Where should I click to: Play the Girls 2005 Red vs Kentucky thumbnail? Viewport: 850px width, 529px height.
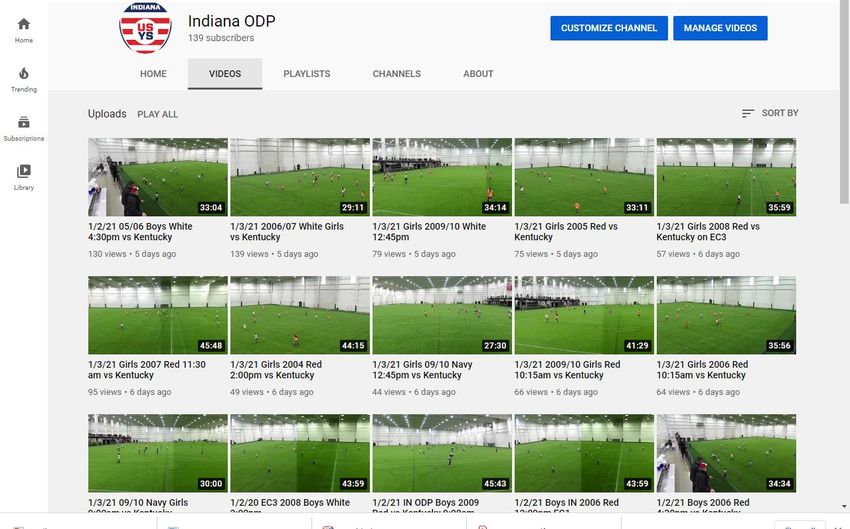(584, 177)
